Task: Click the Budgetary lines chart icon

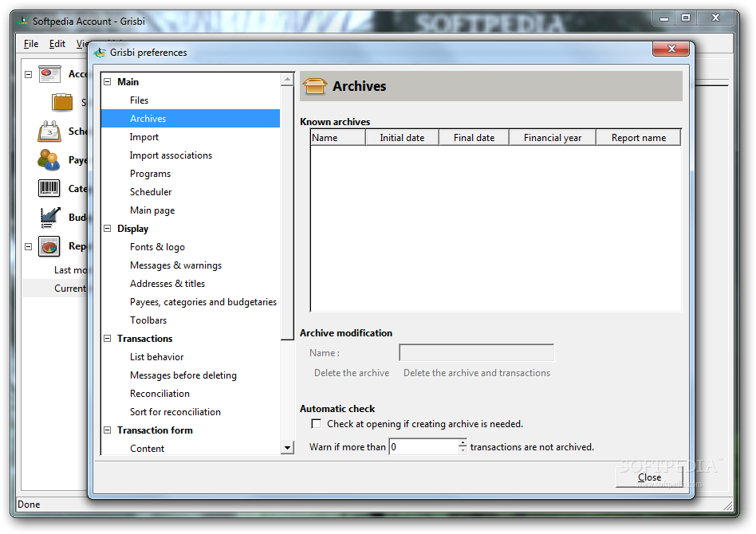Action: click(x=50, y=217)
